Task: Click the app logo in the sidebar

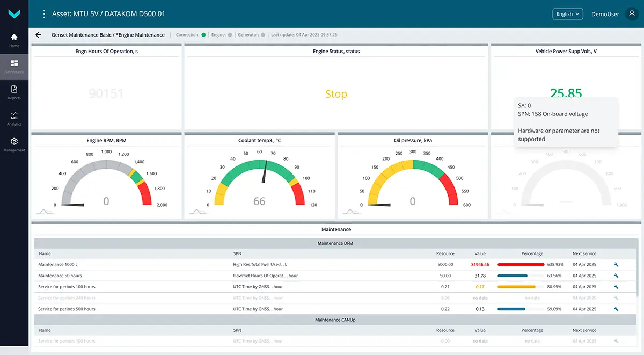Action: click(x=14, y=14)
